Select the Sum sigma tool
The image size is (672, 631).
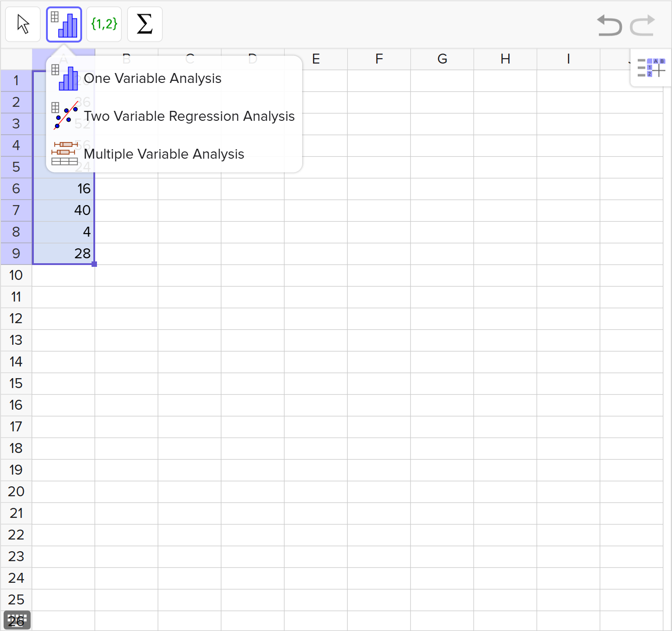[x=145, y=24]
